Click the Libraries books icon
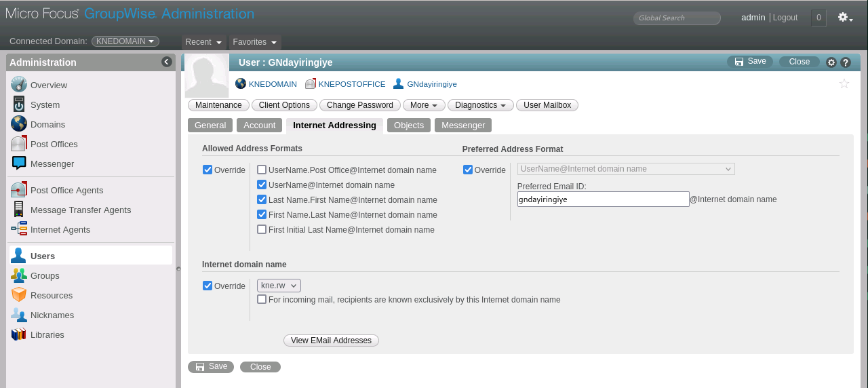 19,335
